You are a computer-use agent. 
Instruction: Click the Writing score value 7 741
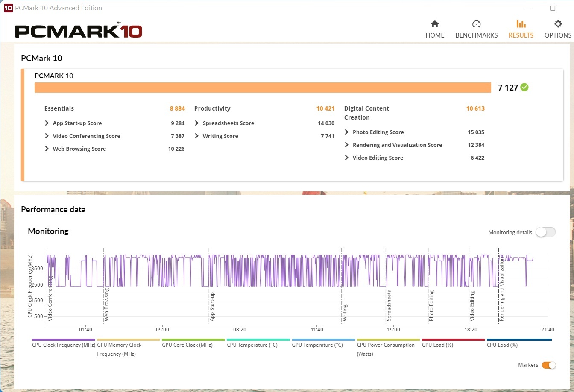coord(327,136)
